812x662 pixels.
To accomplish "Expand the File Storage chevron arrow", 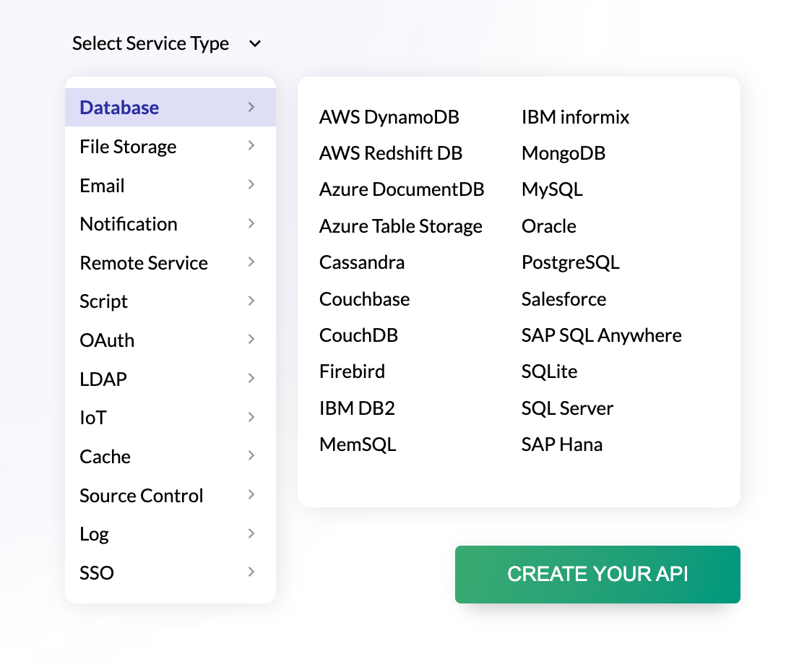I will pos(251,146).
